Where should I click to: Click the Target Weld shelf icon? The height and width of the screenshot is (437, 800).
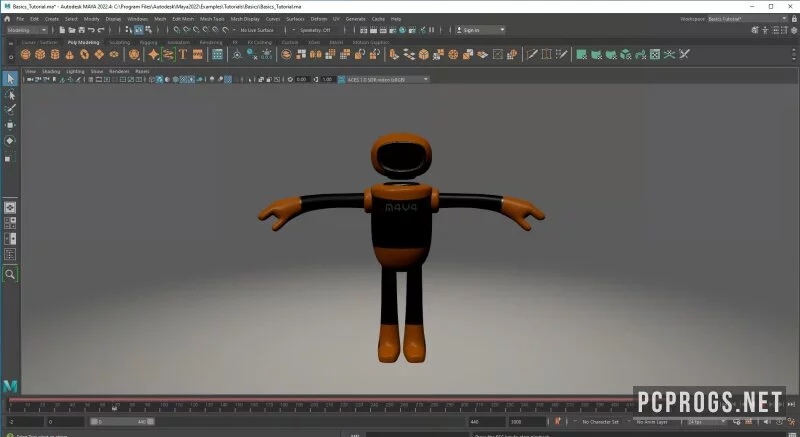click(547, 54)
